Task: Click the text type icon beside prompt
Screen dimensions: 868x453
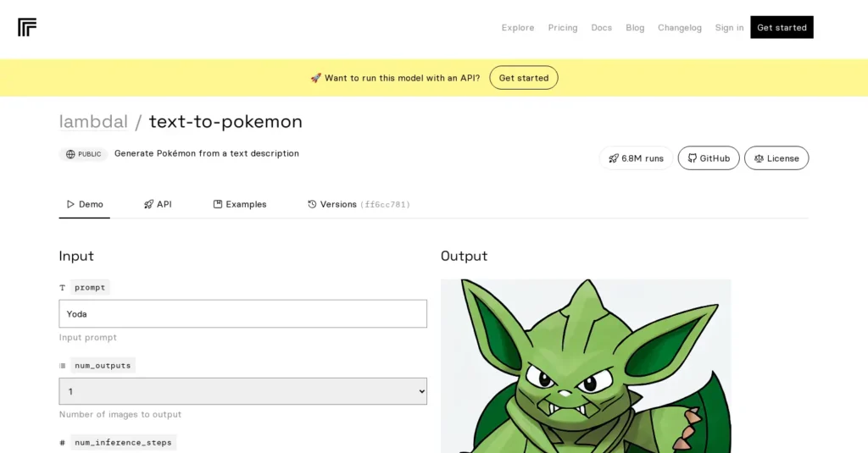Action: [63, 288]
